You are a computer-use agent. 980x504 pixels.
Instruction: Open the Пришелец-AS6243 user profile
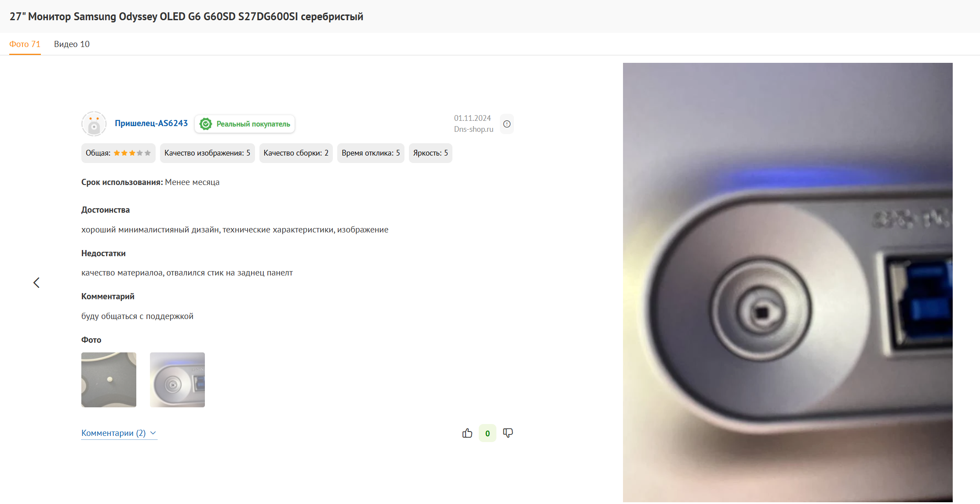[x=151, y=123]
